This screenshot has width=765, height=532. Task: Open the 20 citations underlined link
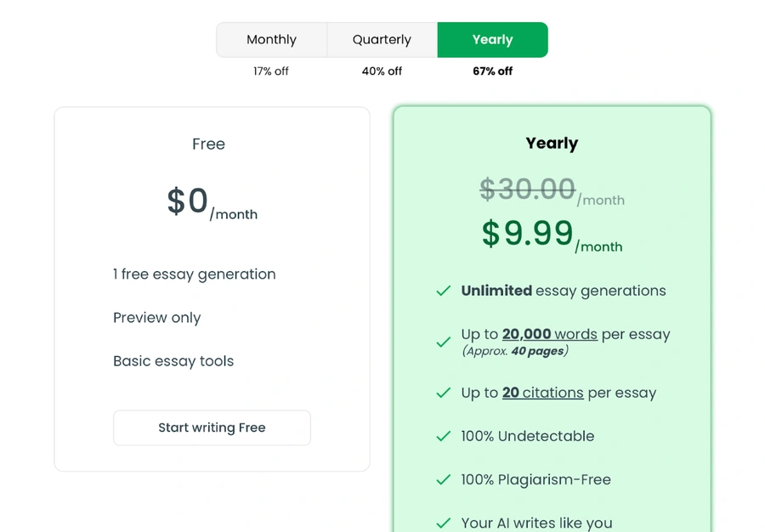(x=543, y=393)
